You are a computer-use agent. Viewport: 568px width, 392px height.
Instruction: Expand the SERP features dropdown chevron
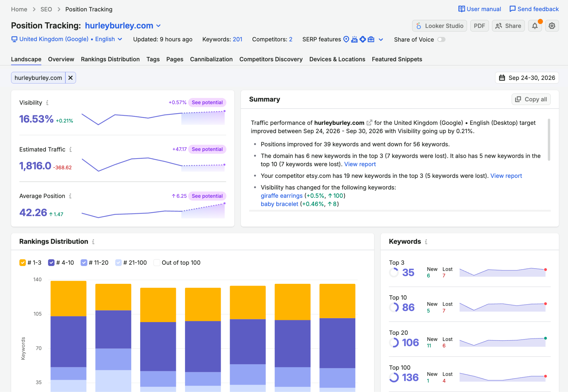click(381, 39)
